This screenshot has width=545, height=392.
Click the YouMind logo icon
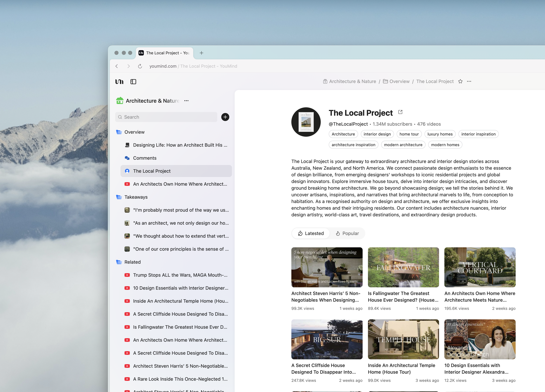[119, 82]
